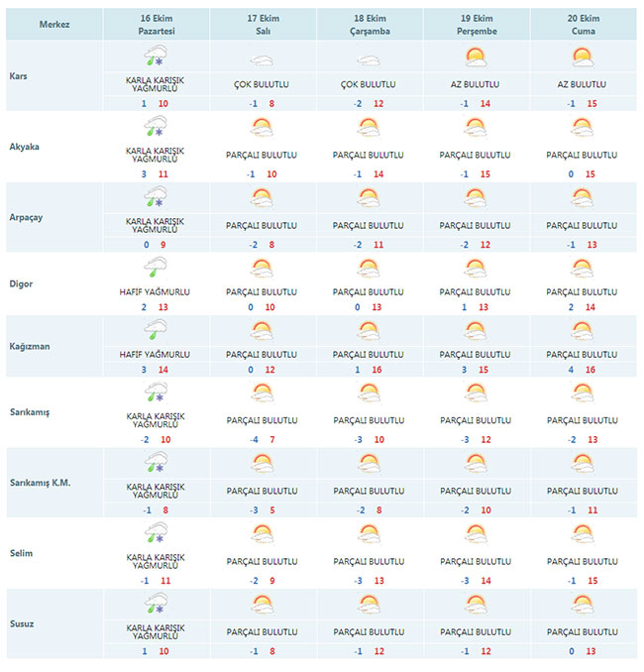Click Kars sleet icon for 16 Ekim
The width and height of the screenshot is (644, 672).
[x=157, y=59]
